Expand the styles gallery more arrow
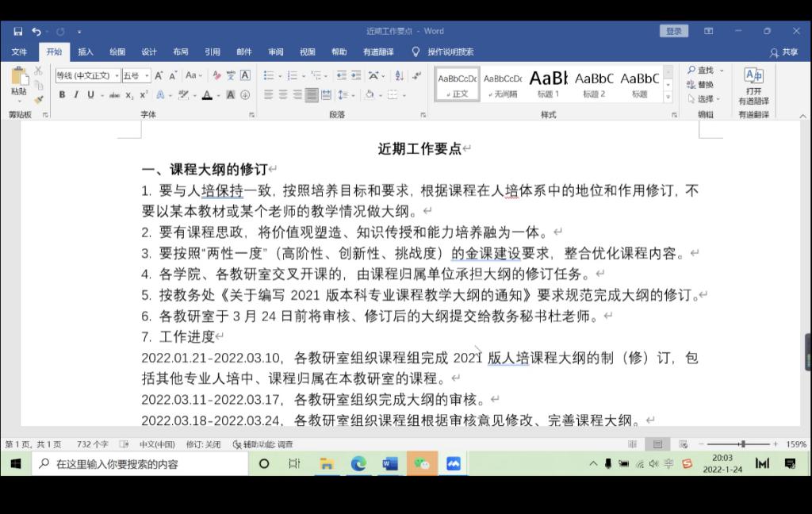This screenshot has height=514, width=812. (x=668, y=97)
